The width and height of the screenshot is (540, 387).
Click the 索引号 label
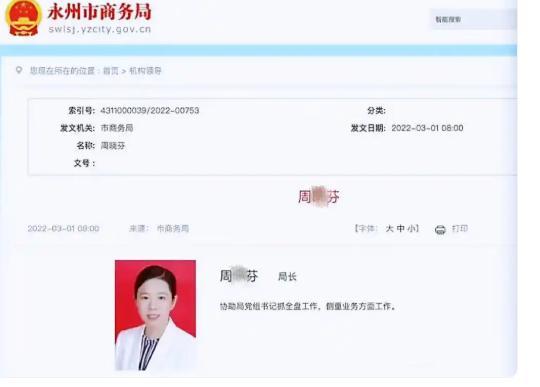tap(81, 111)
